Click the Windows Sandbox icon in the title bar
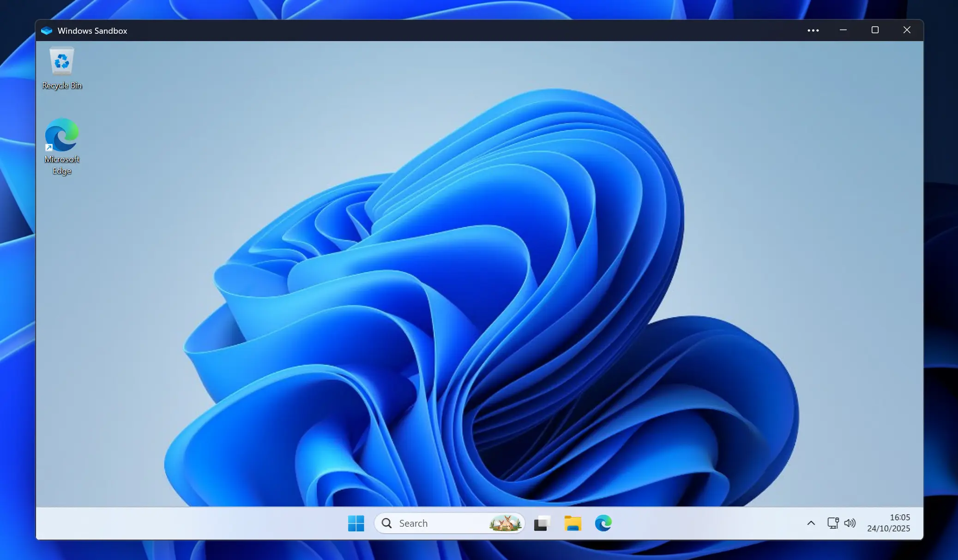 (47, 30)
